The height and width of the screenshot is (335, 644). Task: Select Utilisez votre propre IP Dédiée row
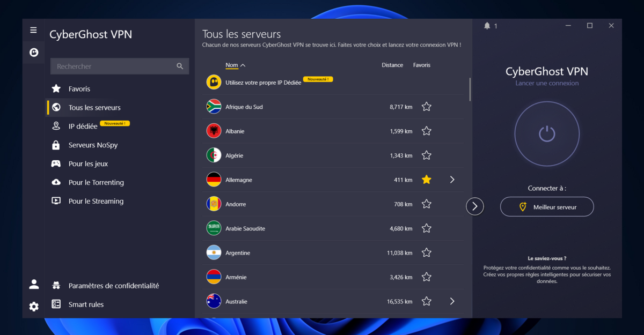[333, 82]
